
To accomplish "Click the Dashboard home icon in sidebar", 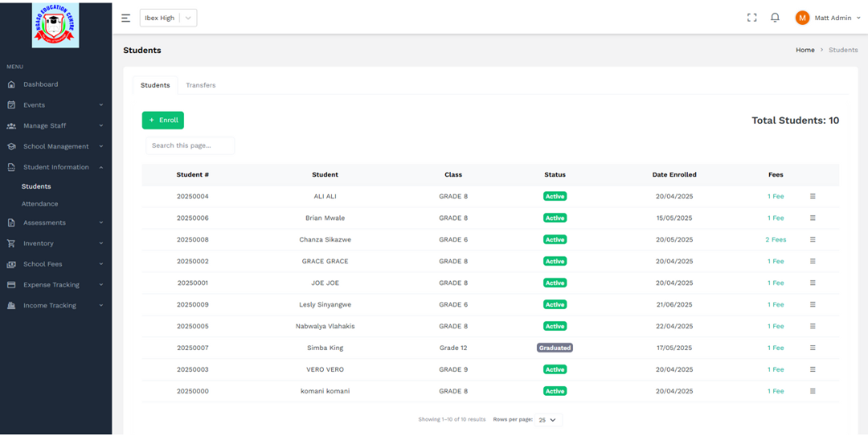I will click(11, 84).
